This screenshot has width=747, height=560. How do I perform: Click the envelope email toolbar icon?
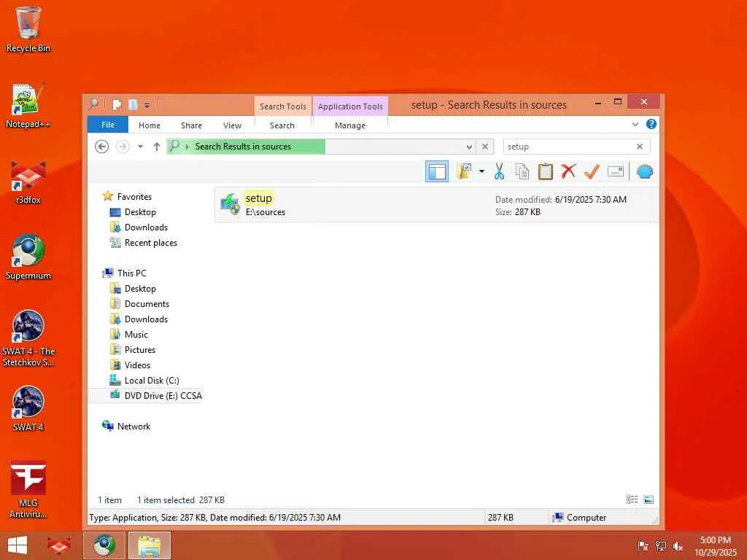click(616, 171)
